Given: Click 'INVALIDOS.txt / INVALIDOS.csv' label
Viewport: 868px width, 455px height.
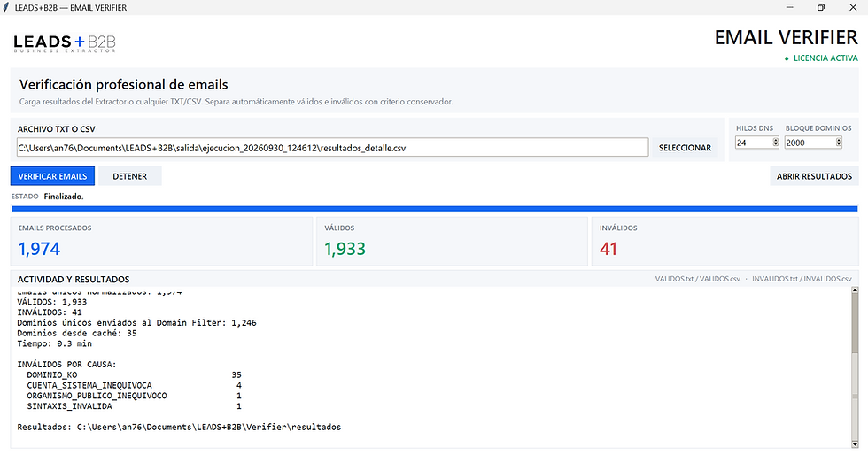Looking at the screenshot, I should tap(802, 279).
